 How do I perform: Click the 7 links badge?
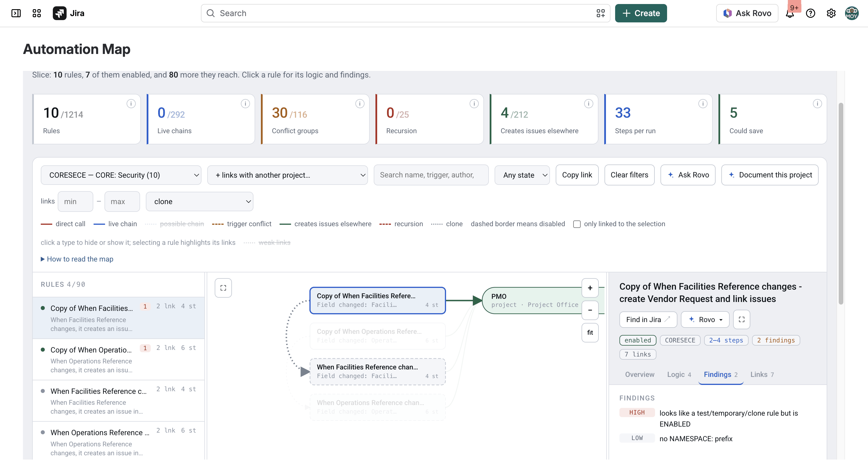[x=638, y=354]
